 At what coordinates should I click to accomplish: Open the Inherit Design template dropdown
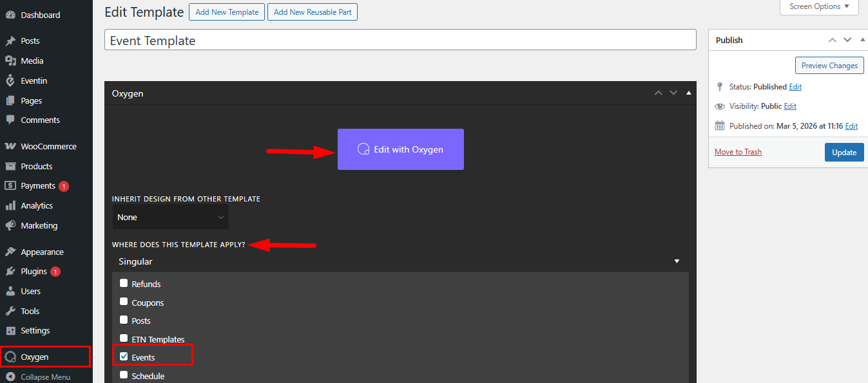pyautogui.click(x=170, y=218)
